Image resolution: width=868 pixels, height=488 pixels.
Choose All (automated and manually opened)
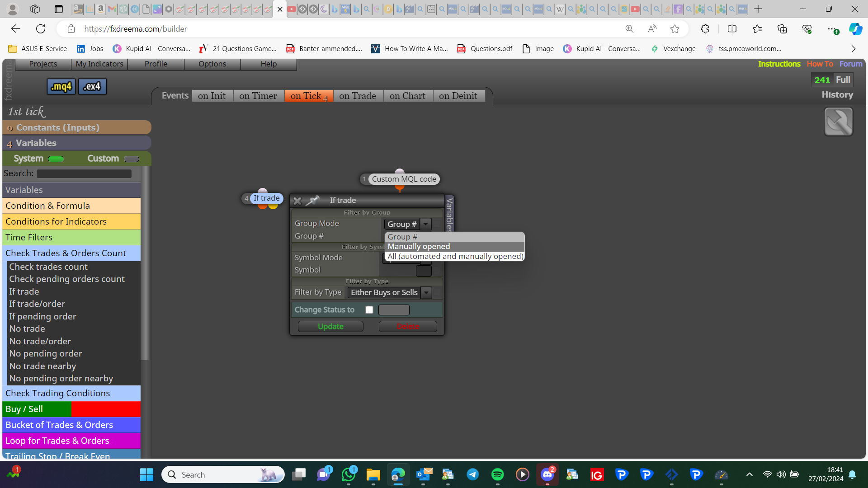pos(454,256)
